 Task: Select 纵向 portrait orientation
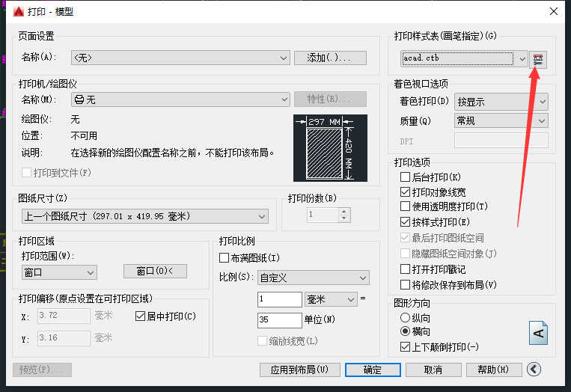click(405, 318)
